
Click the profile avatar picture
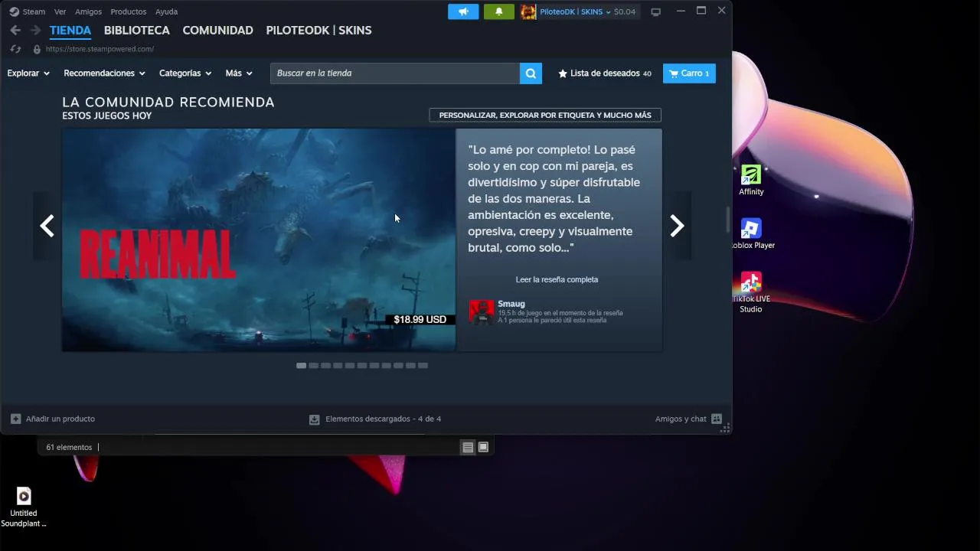(x=528, y=11)
